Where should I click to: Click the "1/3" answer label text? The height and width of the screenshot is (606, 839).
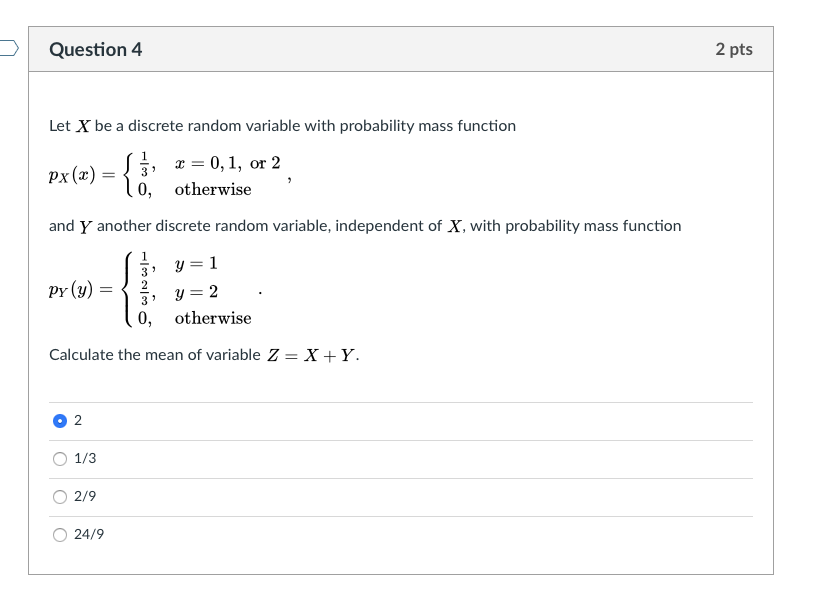pyautogui.click(x=85, y=459)
